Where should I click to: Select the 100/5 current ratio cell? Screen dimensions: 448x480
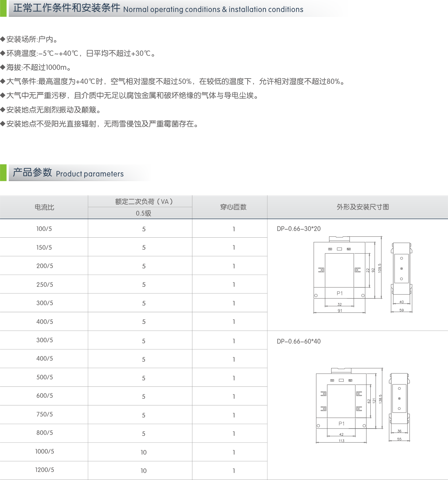pos(44,229)
